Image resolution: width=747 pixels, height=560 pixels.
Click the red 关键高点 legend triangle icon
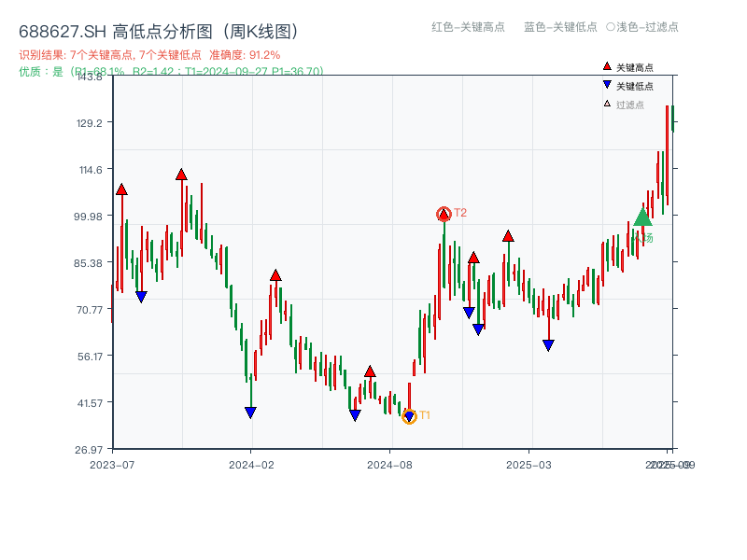click(x=607, y=66)
